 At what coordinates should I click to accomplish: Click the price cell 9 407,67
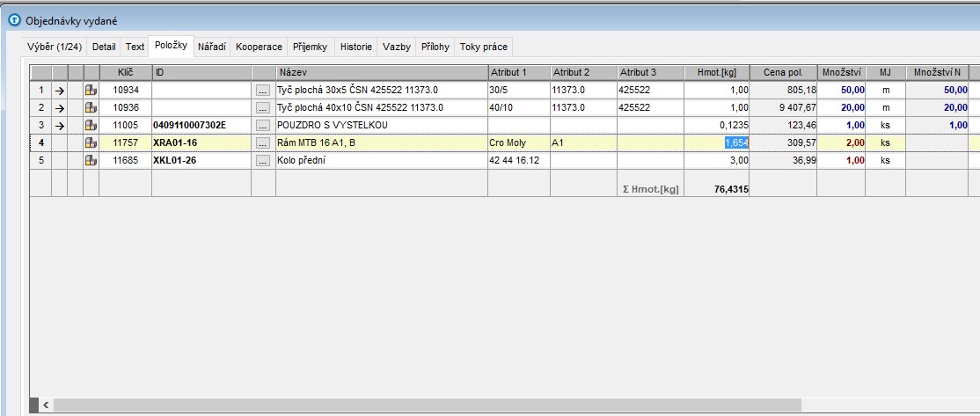[783, 108]
